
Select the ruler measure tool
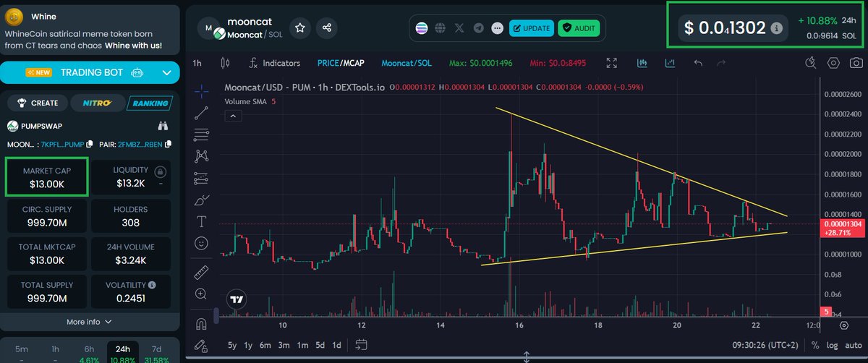pos(202,272)
